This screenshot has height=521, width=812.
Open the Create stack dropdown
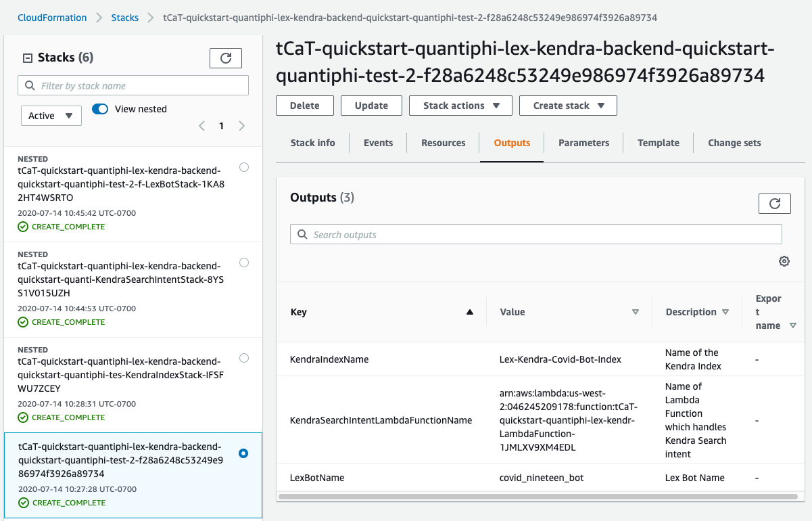click(568, 106)
